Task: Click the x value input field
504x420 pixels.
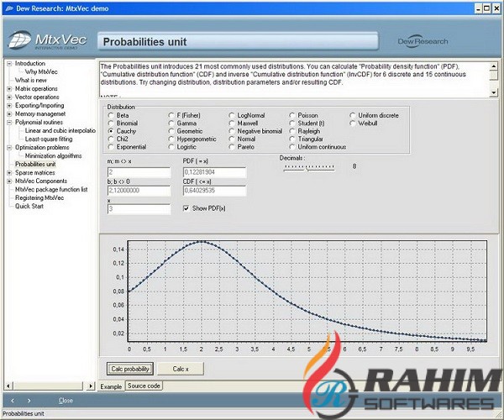Action: [x=139, y=209]
